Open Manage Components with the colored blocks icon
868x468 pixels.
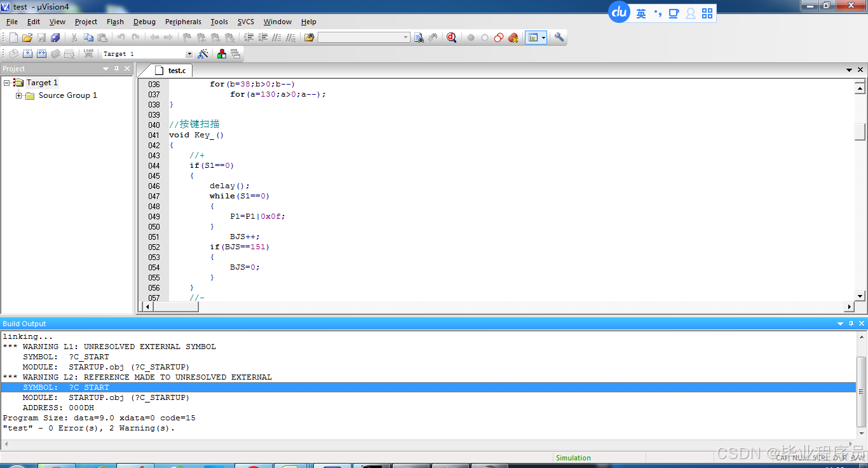click(x=222, y=54)
